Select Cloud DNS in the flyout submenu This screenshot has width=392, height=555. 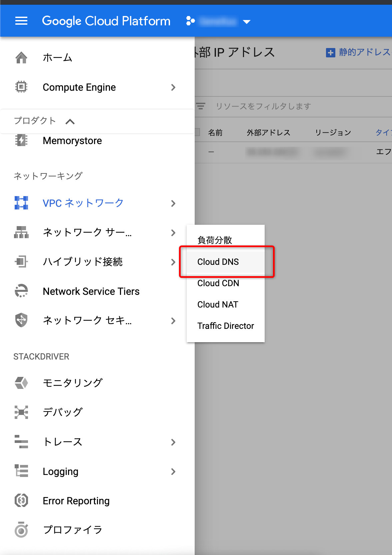click(x=226, y=262)
